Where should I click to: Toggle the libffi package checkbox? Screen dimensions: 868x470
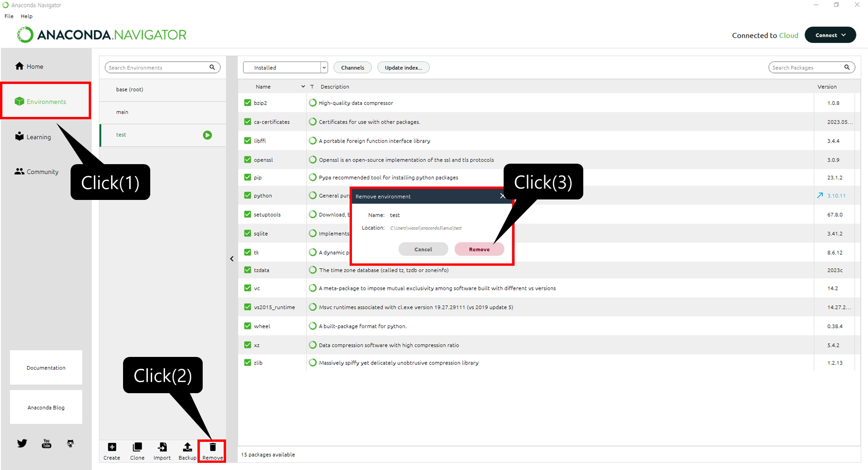pos(248,140)
